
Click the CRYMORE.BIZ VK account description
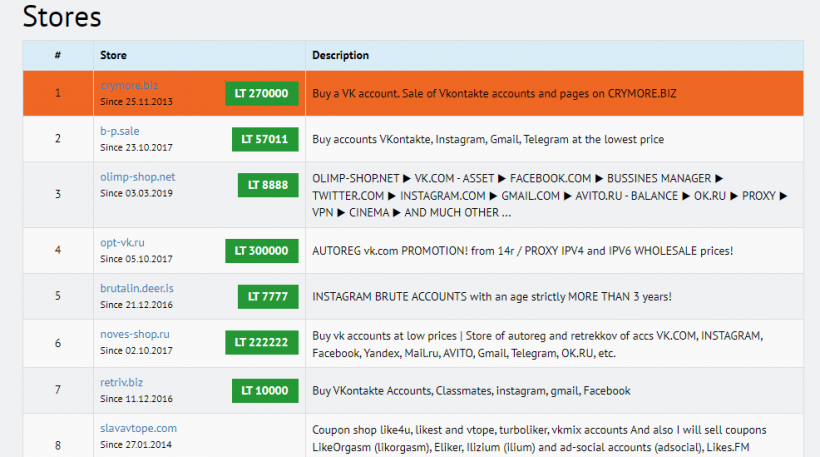[x=494, y=94]
